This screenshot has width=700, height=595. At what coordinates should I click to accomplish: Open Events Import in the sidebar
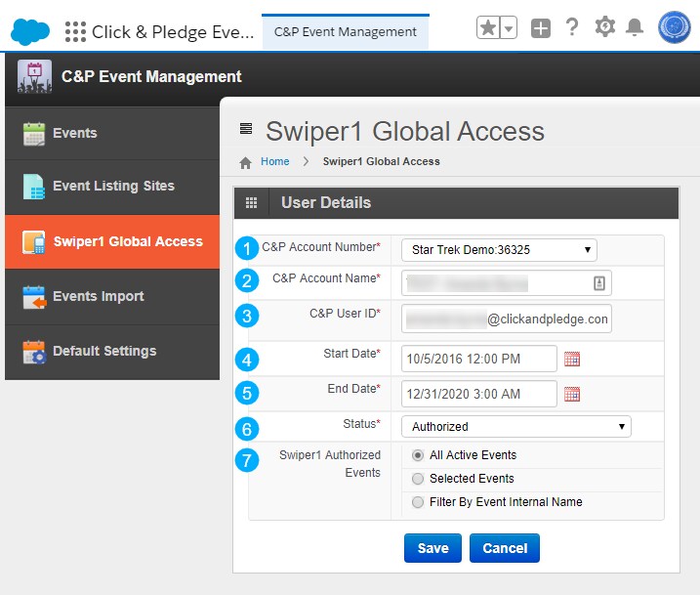pyautogui.click(x=112, y=297)
